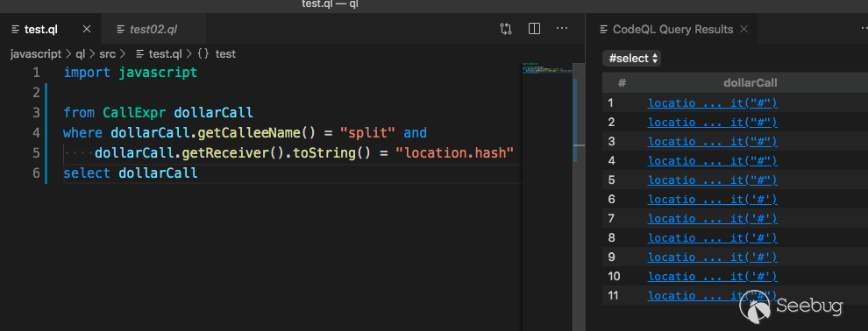
Task: Select the CodeQL Query Results tab
Action: pyautogui.click(x=672, y=29)
